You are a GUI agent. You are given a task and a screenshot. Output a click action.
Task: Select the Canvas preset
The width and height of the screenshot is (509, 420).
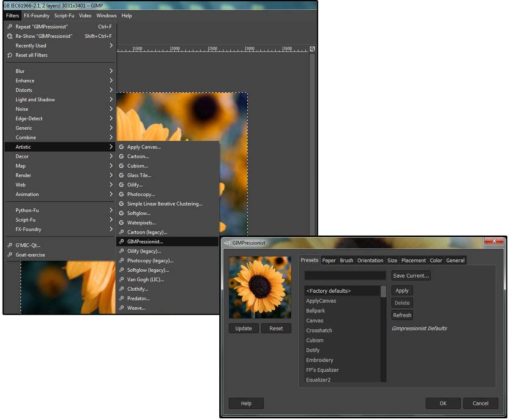[x=342, y=320]
